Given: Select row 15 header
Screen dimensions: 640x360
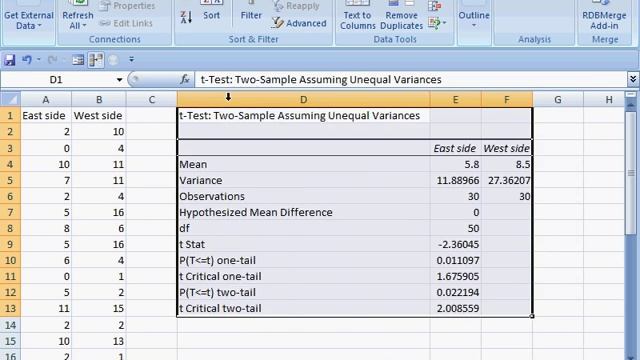Looking at the screenshot, I should pyautogui.click(x=10, y=341).
